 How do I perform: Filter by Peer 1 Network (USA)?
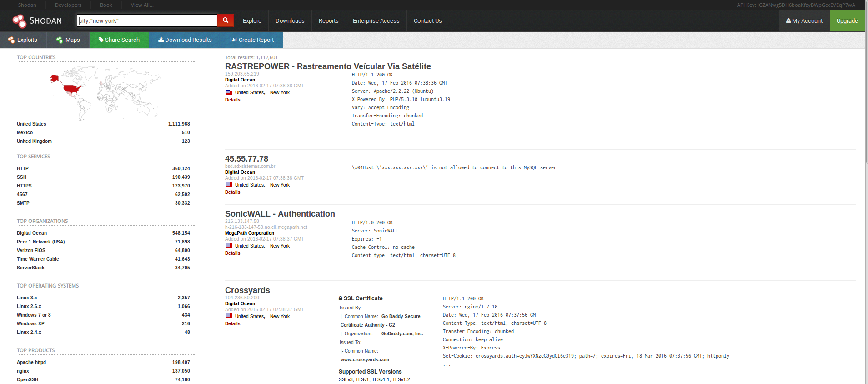click(x=41, y=242)
